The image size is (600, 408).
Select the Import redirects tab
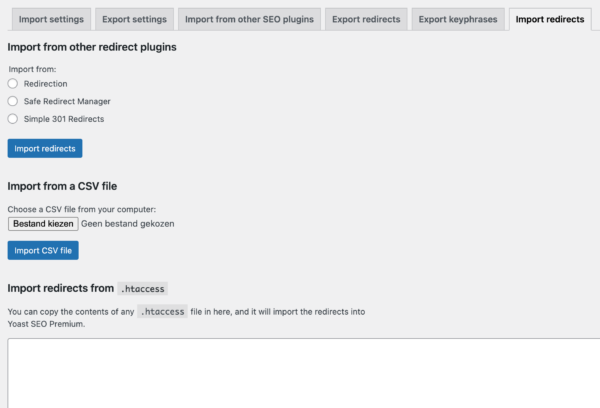pyautogui.click(x=550, y=19)
